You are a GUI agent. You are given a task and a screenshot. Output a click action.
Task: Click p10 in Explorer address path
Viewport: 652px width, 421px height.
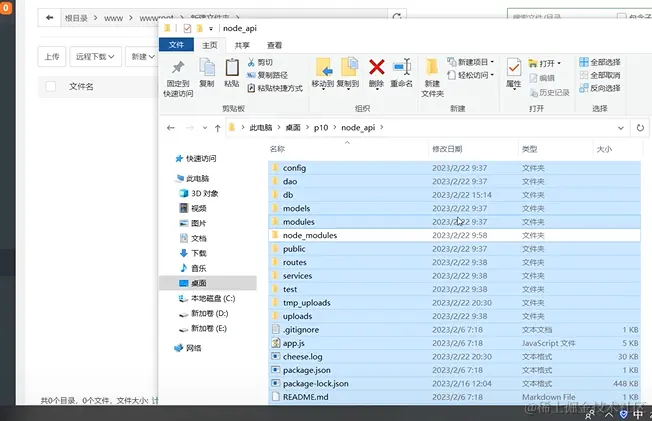click(x=321, y=128)
